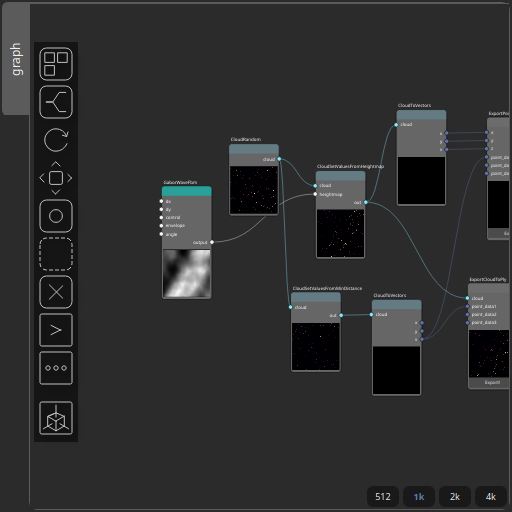512x512 pixels.
Task: Click the GaborWaveFbm node preview thumbnail
Action: click(187, 273)
